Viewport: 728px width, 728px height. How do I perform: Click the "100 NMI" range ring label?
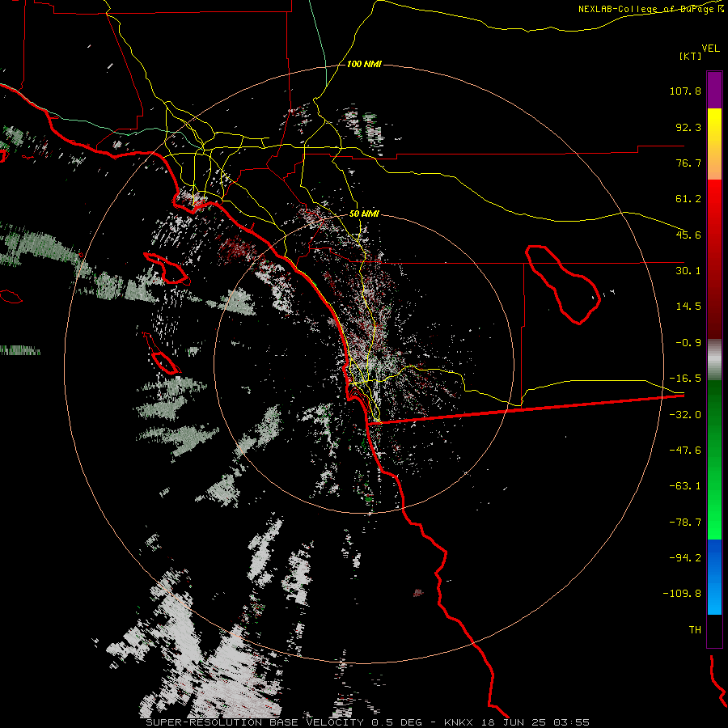pos(364,64)
